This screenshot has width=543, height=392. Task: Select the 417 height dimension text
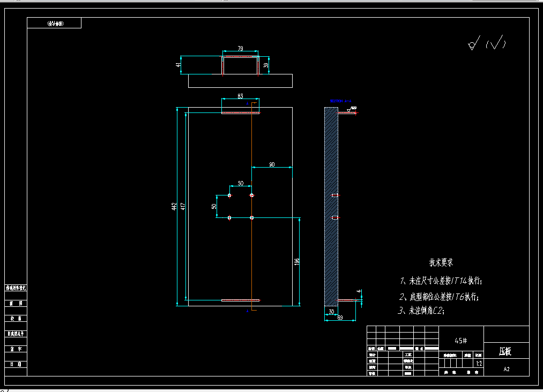[x=183, y=207]
